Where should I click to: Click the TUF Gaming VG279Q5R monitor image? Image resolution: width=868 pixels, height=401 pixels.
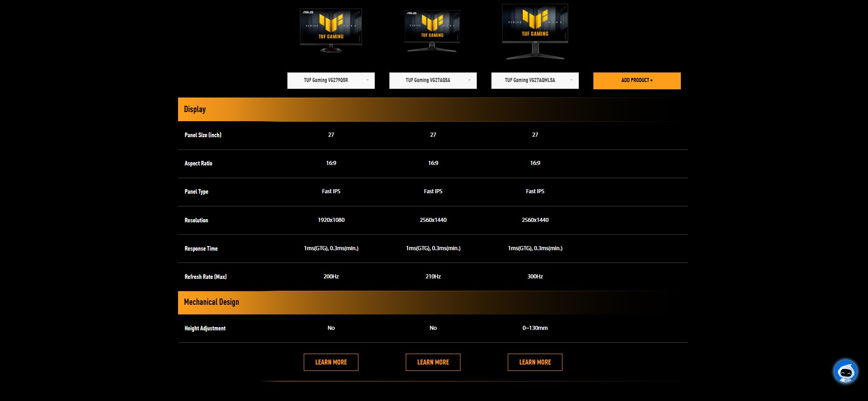(331, 31)
